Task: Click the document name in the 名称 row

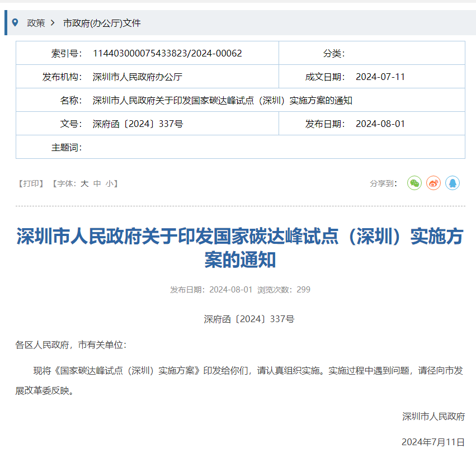Action: [222, 100]
